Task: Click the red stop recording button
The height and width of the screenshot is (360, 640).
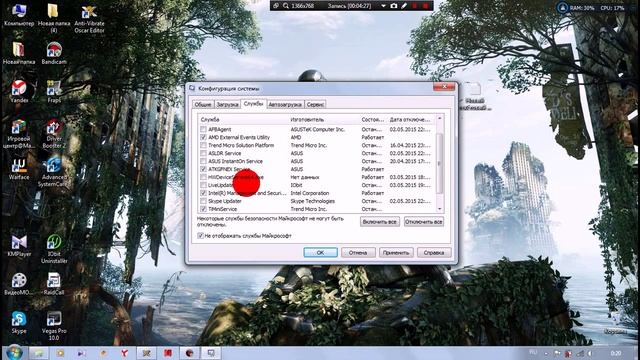Action: pos(425,6)
